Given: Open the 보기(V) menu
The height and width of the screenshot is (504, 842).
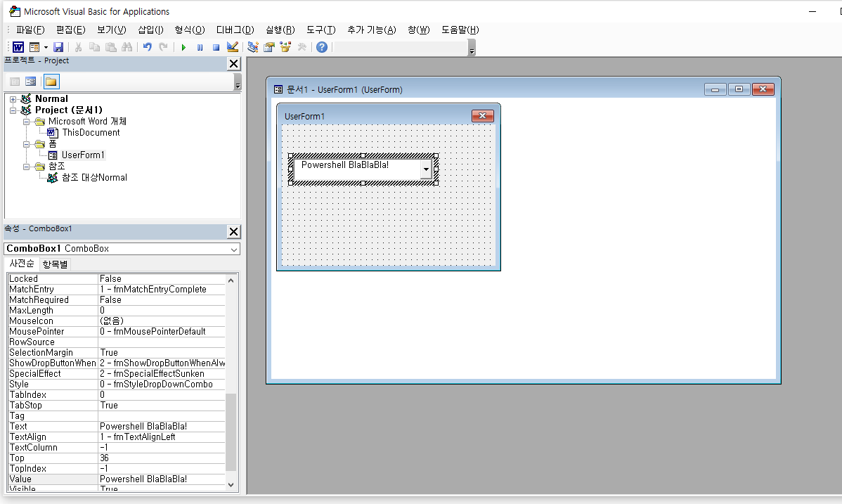Looking at the screenshot, I should (112, 30).
